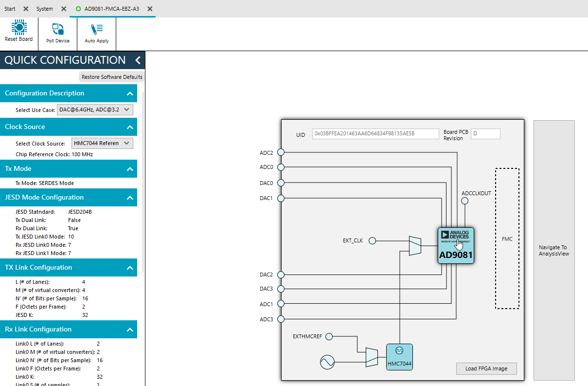
Task: Collapse the Tx Mode section
Action: 130,169
